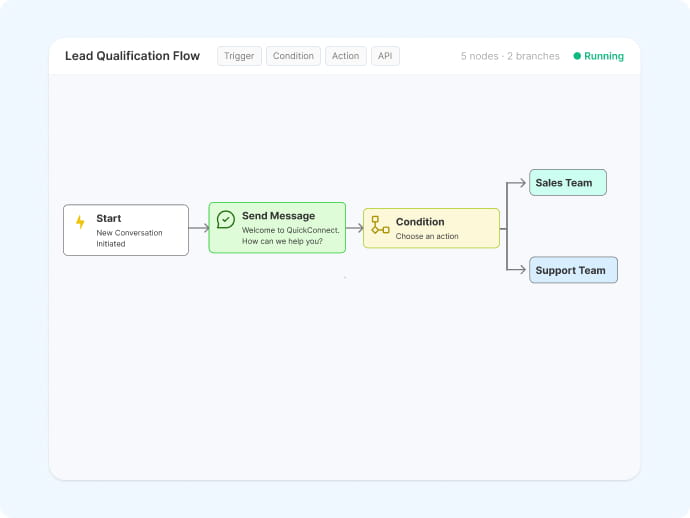This screenshot has height=518, width=690.
Task: Click 'New Conversation Initiated' text
Action: click(129, 238)
